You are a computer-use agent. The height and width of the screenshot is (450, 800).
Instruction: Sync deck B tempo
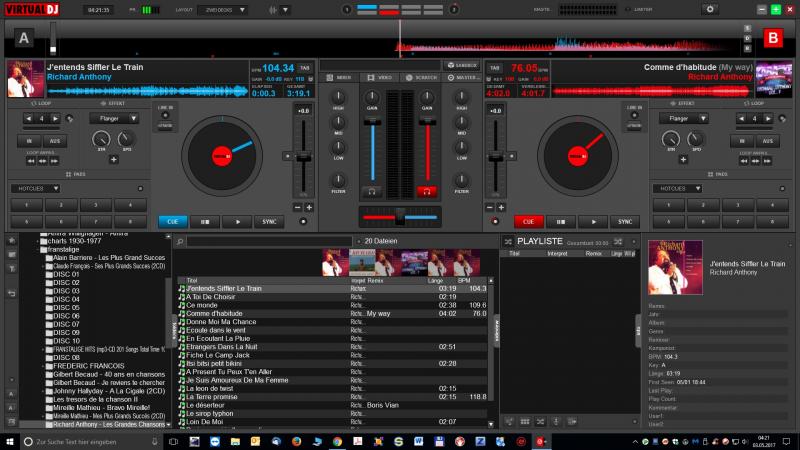624,221
